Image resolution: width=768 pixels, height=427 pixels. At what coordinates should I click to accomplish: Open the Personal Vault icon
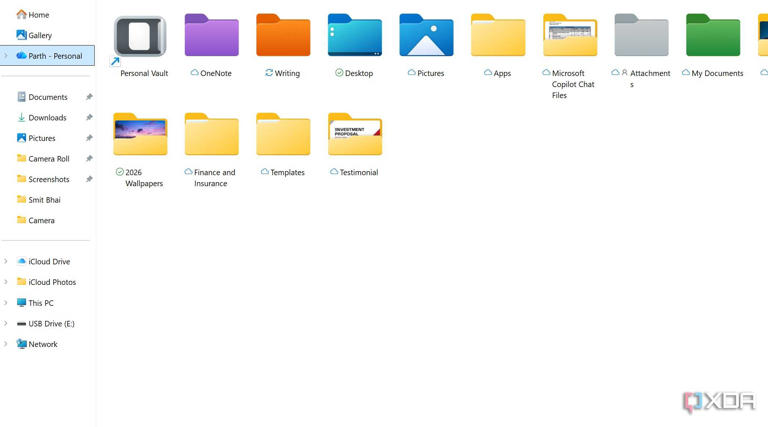(140, 36)
